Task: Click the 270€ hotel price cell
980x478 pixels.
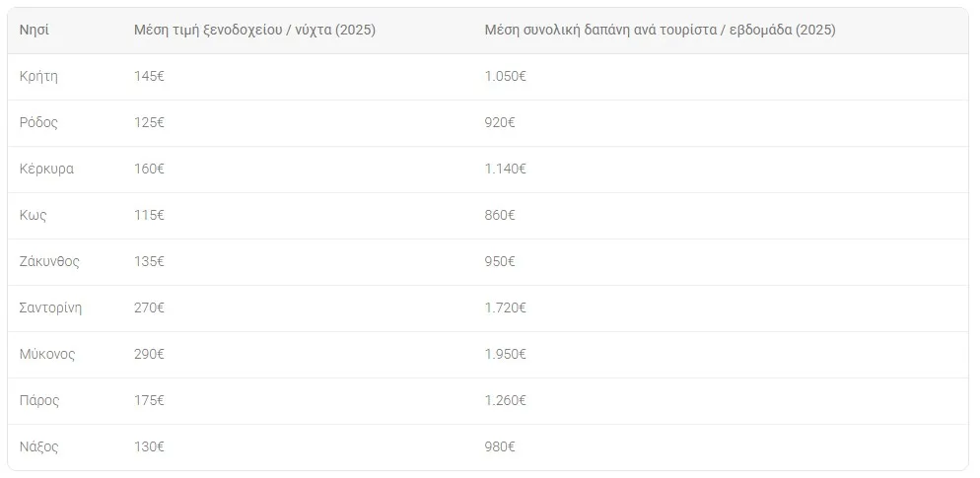Action: point(149,307)
